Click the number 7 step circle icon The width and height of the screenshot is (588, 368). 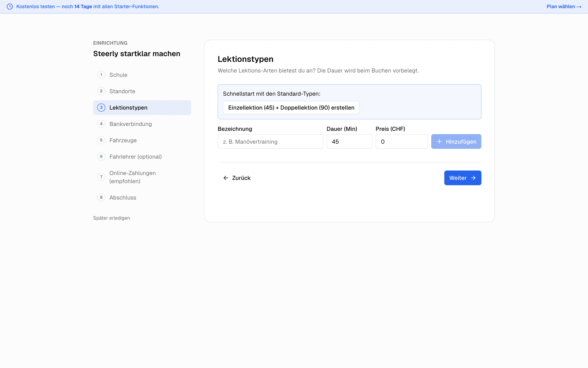[101, 177]
